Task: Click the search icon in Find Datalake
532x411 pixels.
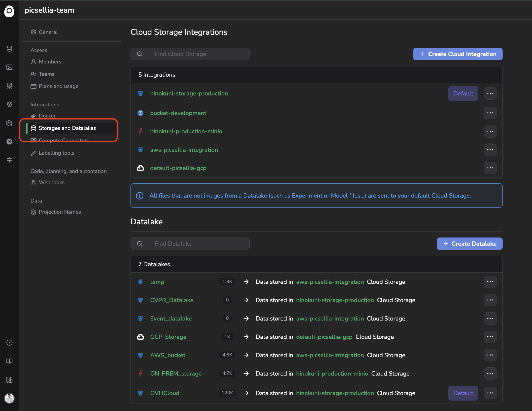Action: pos(140,244)
